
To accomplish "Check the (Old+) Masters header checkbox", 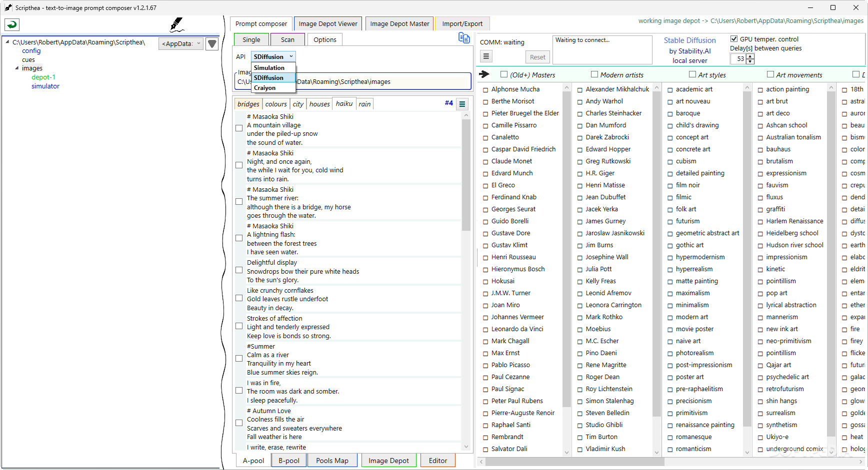I will pos(504,74).
